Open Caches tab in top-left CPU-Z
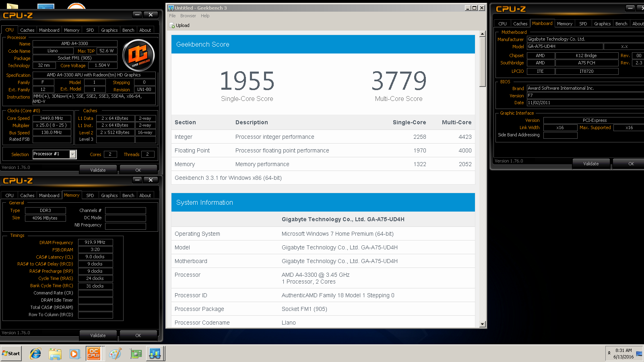644x362 pixels. tap(27, 30)
